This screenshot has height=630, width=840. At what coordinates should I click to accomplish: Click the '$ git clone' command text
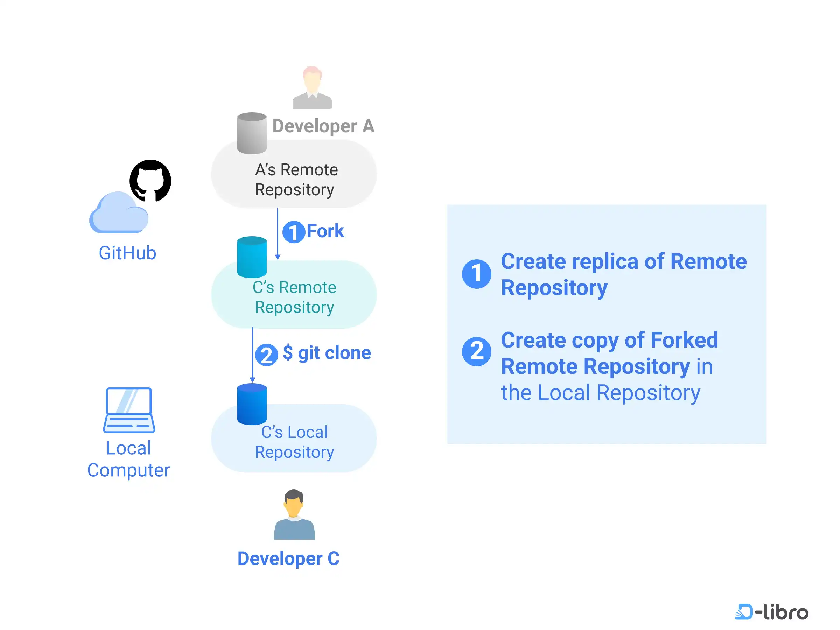[327, 353]
